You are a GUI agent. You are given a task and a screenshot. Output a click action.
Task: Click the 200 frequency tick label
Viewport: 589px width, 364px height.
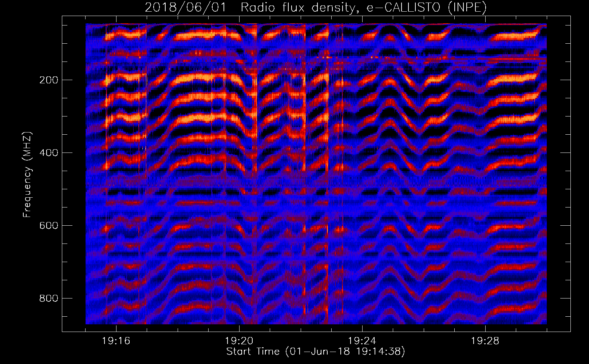click(48, 80)
